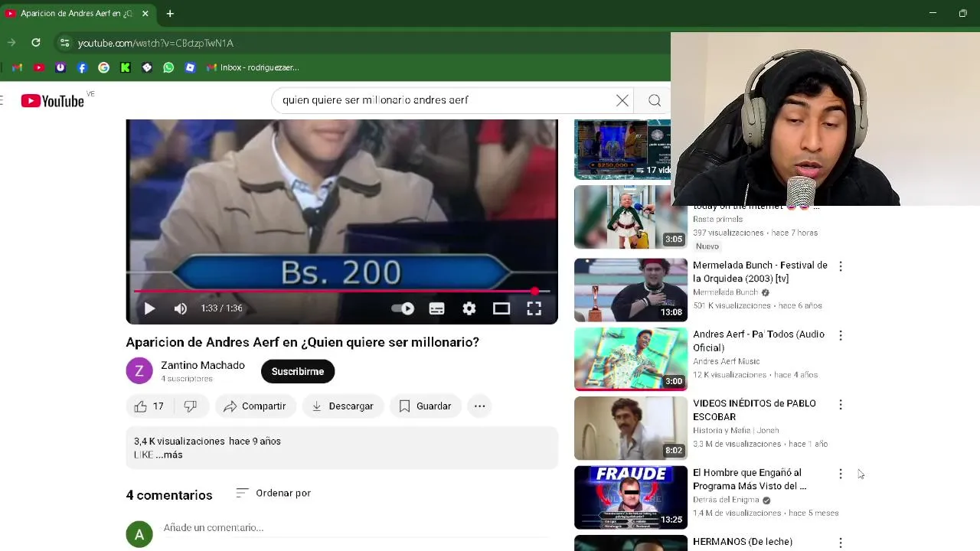The height and width of the screenshot is (551, 980).
Task: Open the Facebook bookmark
Action: coord(82,67)
